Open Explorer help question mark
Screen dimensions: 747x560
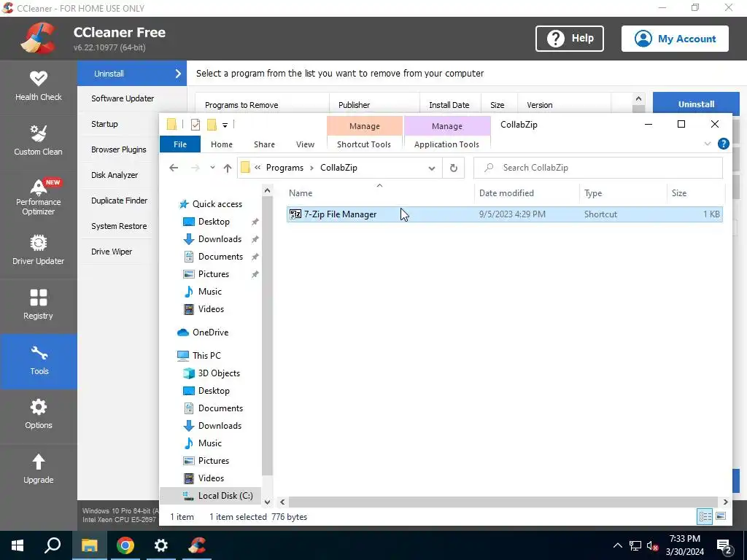723,144
